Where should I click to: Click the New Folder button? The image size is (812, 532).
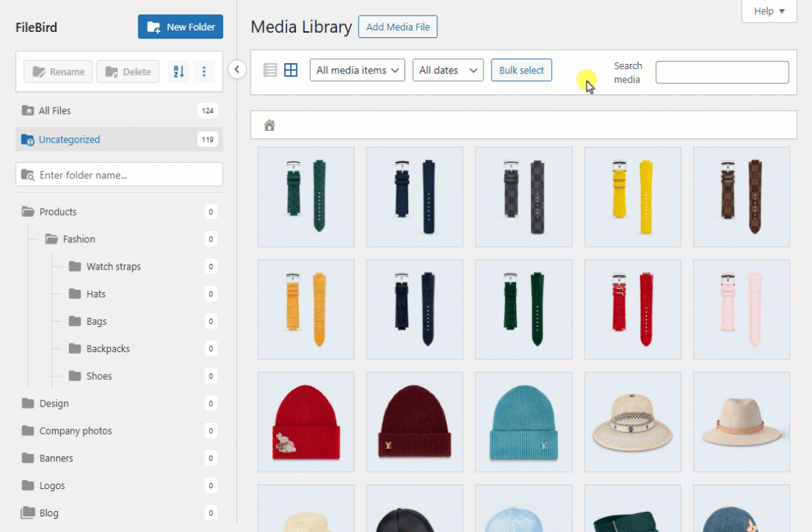pyautogui.click(x=180, y=27)
